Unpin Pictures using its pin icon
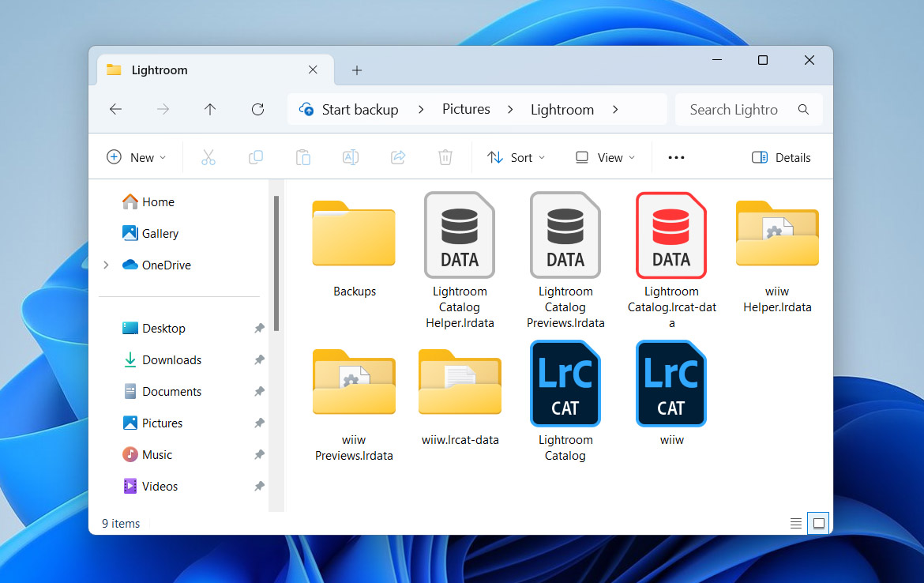Image resolution: width=924 pixels, height=583 pixels. [x=259, y=423]
